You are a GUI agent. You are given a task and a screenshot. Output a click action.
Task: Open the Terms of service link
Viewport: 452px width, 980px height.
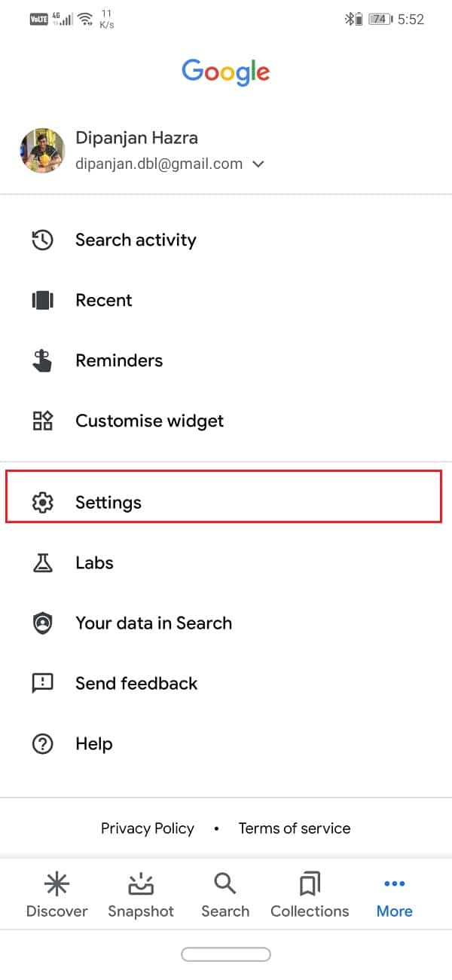pos(295,828)
